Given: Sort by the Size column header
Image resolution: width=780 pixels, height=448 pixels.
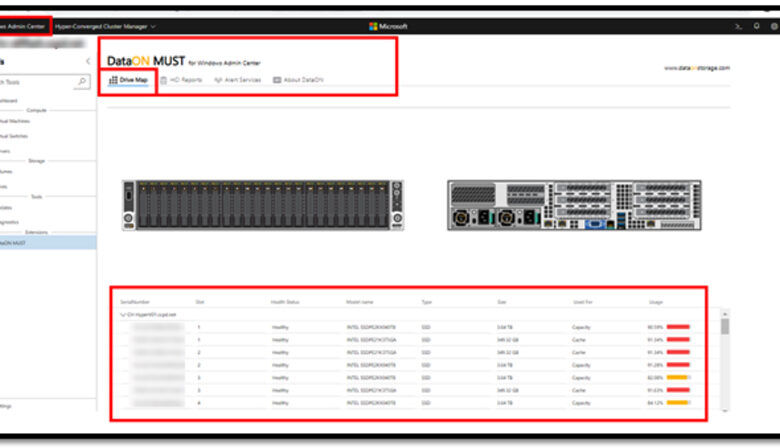Looking at the screenshot, I should pos(502,302).
